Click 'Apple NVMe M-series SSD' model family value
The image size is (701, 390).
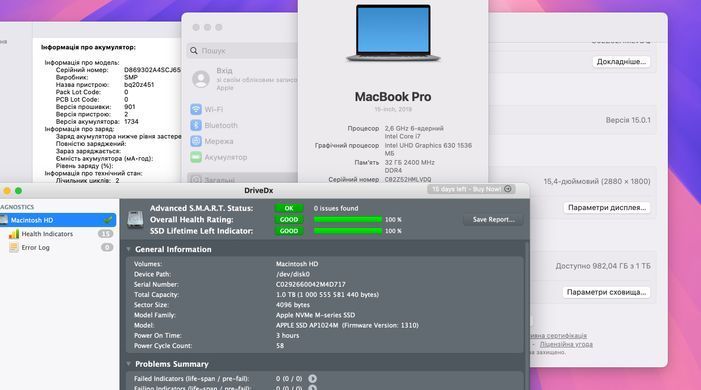coord(315,315)
